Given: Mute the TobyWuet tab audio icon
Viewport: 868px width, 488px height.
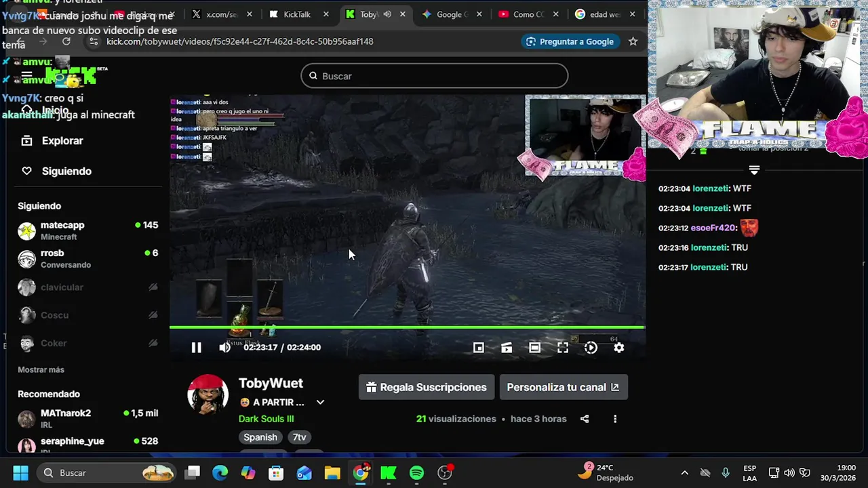Looking at the screenshot, I should point(387,14).
